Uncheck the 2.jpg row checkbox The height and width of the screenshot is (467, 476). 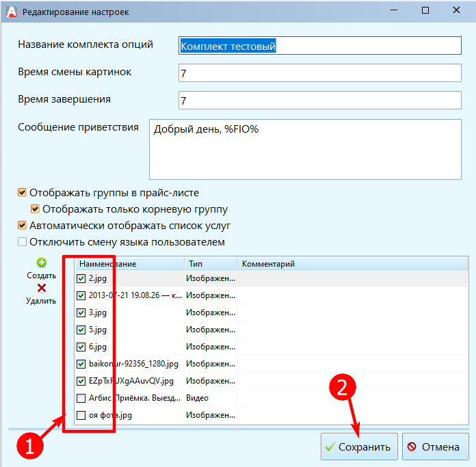point(81,278)
